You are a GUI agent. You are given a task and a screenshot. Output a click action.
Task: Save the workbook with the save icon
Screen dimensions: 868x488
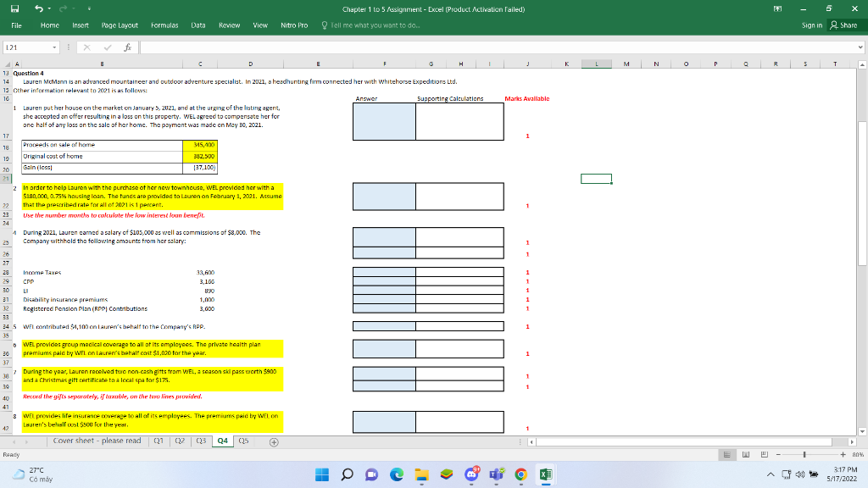[x=15, y=8]
